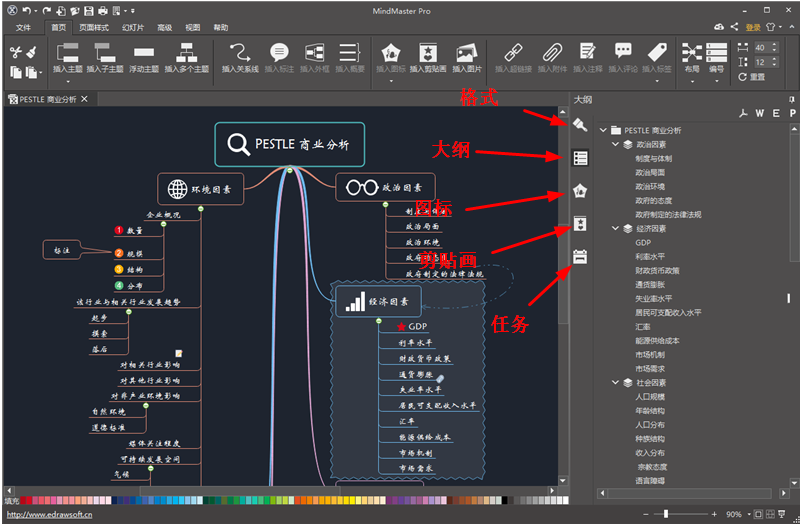The image size is (800, 524).
Task: Collapse the ribbon with up chevron
Action: (792, 27)
